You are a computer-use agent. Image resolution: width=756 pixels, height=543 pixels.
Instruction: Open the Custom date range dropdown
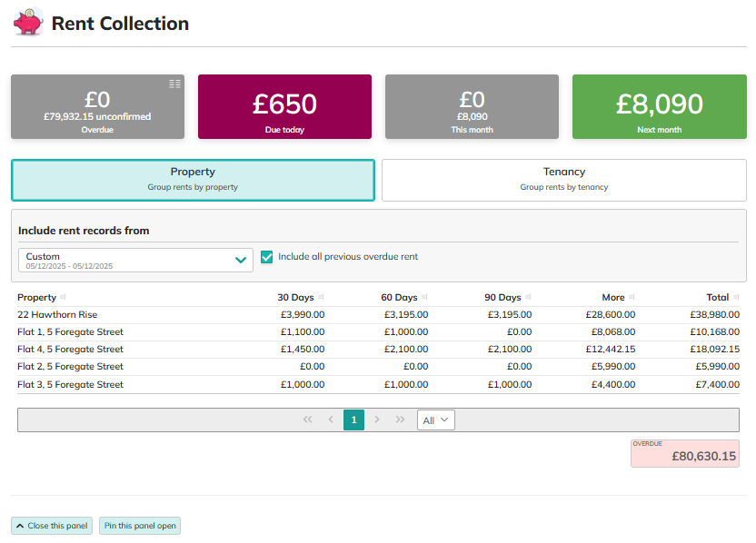pos(135,261)
